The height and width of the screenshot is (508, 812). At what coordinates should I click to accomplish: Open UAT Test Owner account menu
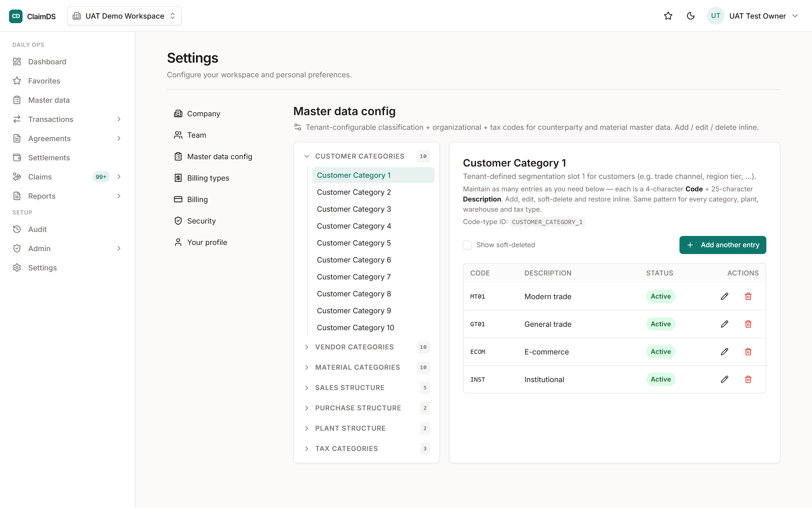[753, 16]
